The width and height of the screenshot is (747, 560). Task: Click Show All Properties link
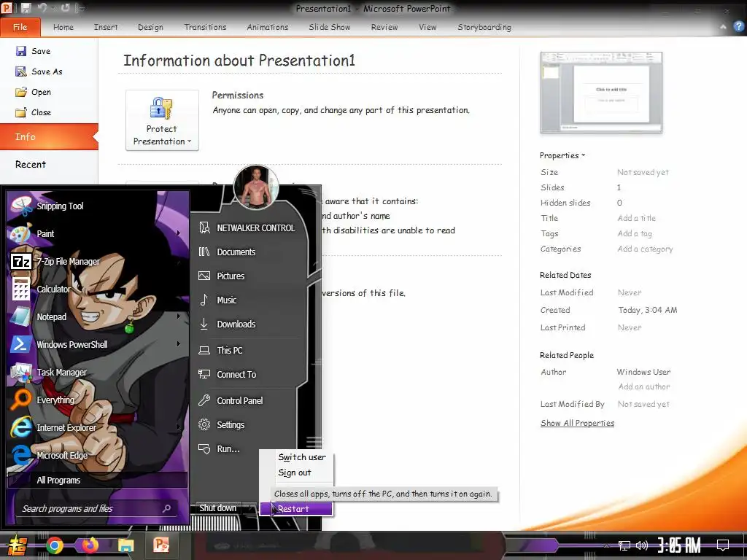[578, 423]
